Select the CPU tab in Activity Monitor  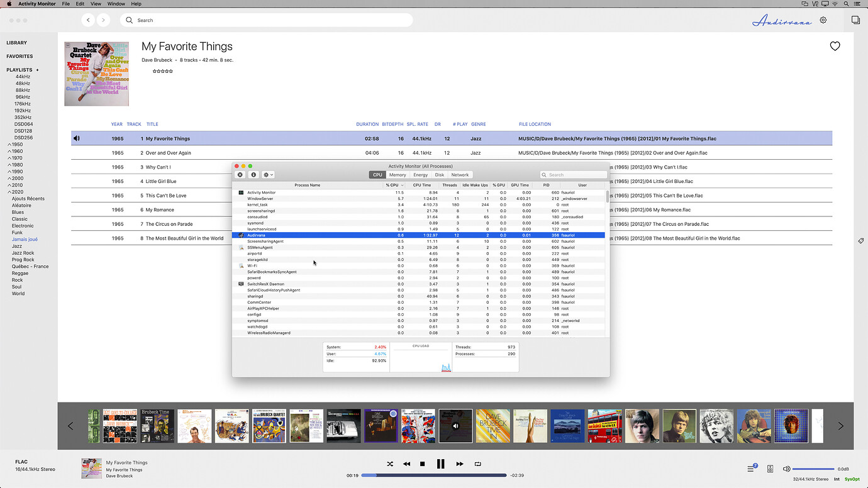(377, 175)
